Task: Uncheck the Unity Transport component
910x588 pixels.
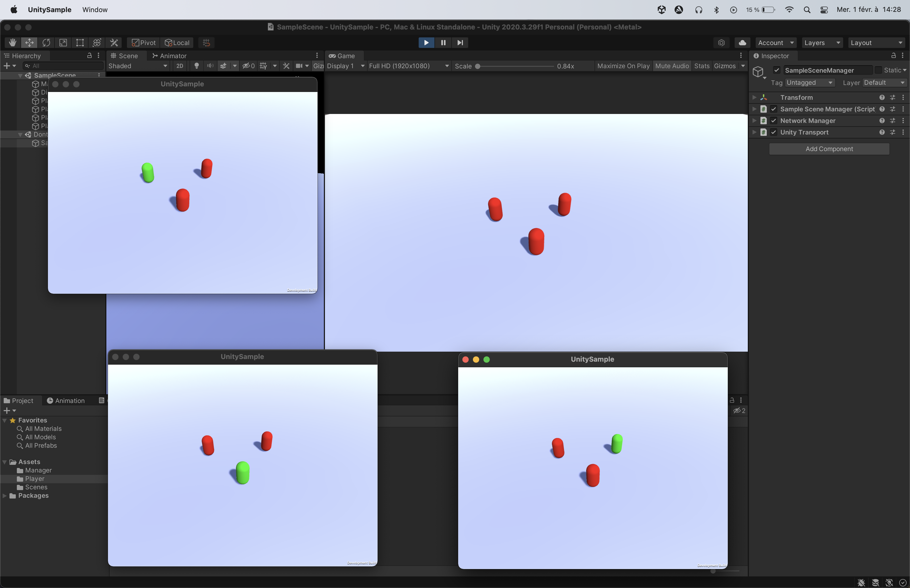Action: coord(773,132)
